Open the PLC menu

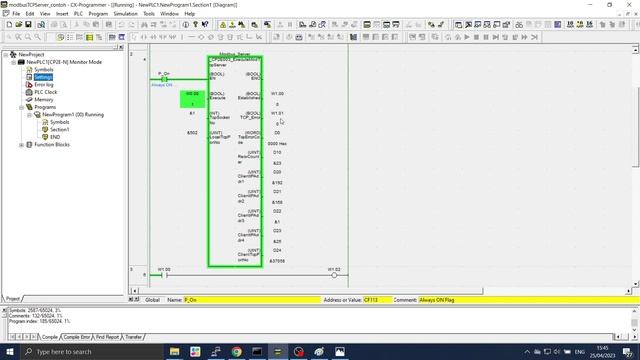(x=78, y=13)
